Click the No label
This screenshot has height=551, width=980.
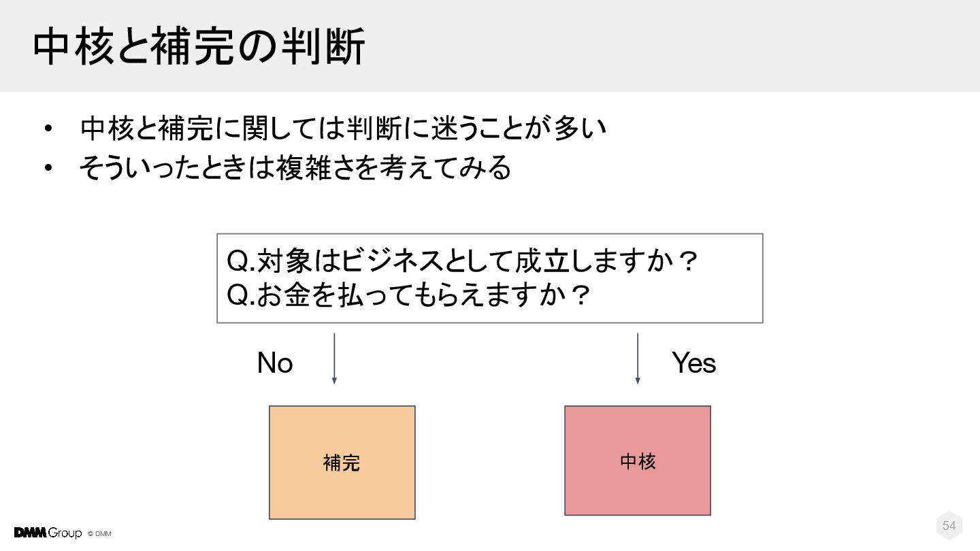(275, 363)
